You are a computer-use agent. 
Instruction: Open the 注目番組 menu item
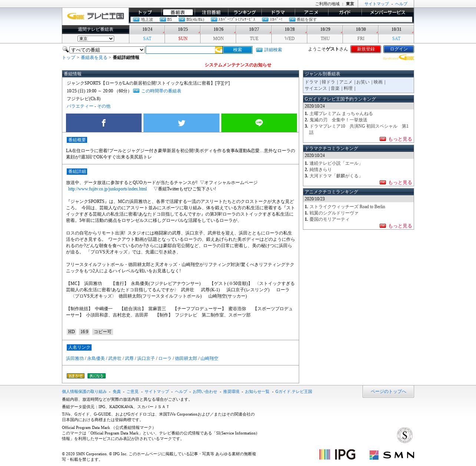(x=211, y=12)
